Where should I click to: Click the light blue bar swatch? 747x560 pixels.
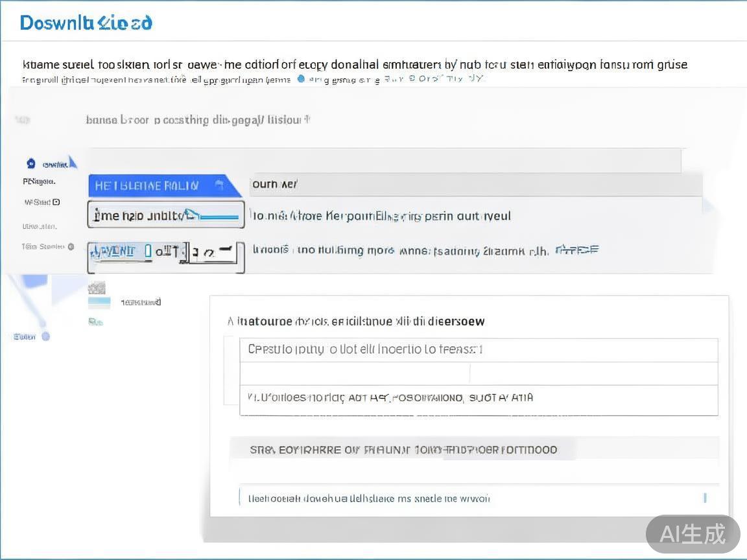[99, 302]
